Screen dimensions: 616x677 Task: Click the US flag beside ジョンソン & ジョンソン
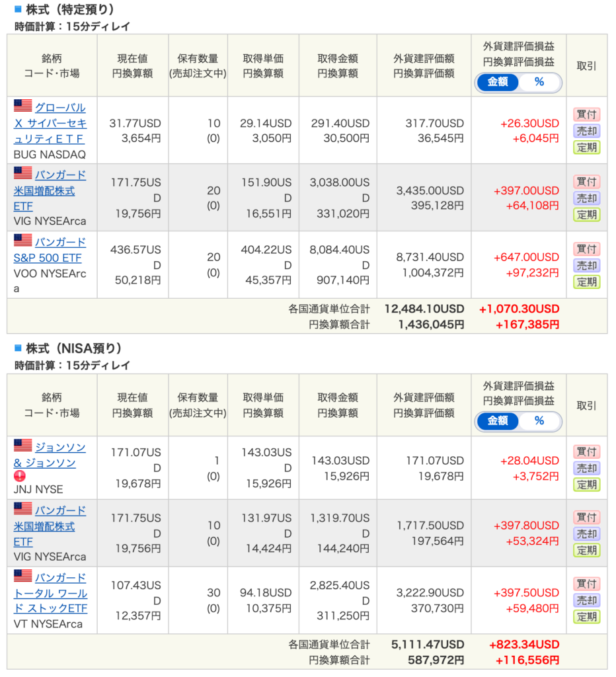coord(23,446)
